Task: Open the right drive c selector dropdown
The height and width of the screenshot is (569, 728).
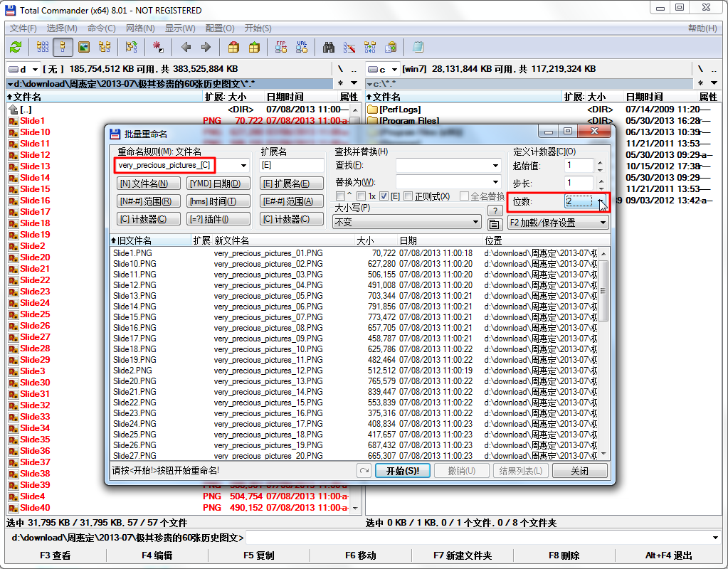Action: [383, 69]
